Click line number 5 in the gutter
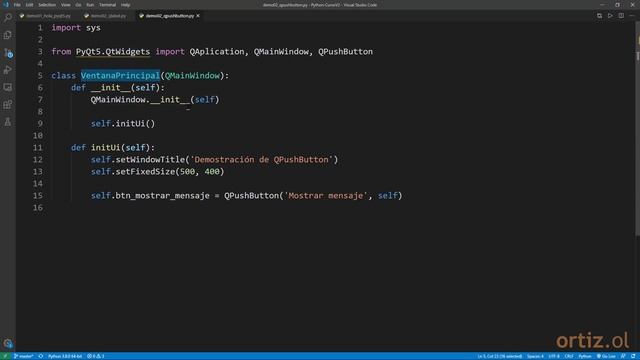Viewport: 640px width, 360px height. coord(40,76)
